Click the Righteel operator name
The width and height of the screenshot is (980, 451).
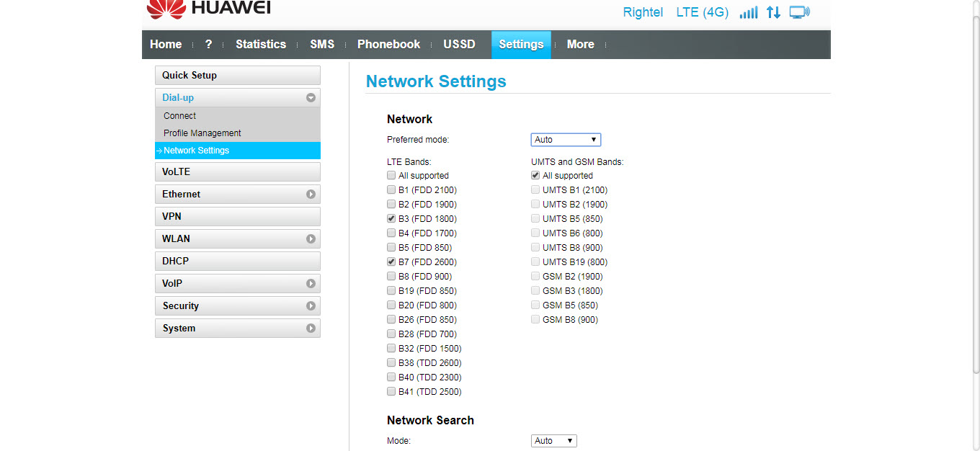(x=643, y=12)
